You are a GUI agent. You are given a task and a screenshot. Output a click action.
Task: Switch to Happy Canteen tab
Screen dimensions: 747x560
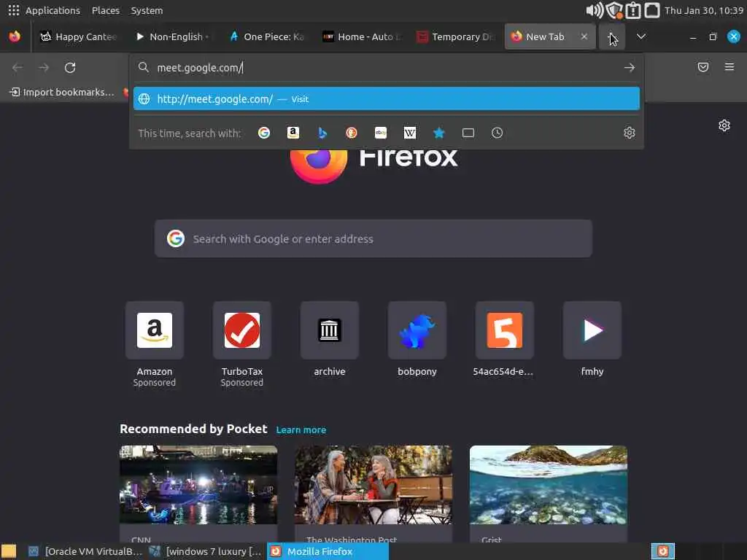[77, 36]
